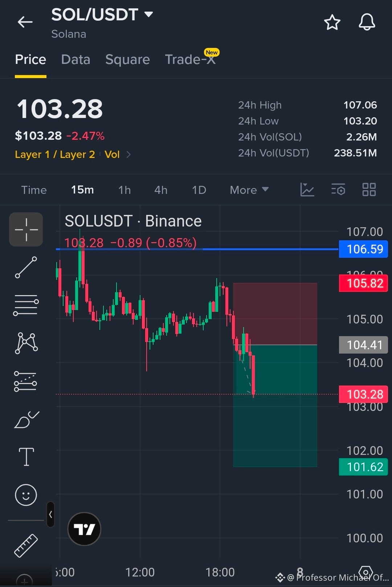The width and height of the screenshot is (392, 587).
Task: Open the Square tab
Action: 127,60
